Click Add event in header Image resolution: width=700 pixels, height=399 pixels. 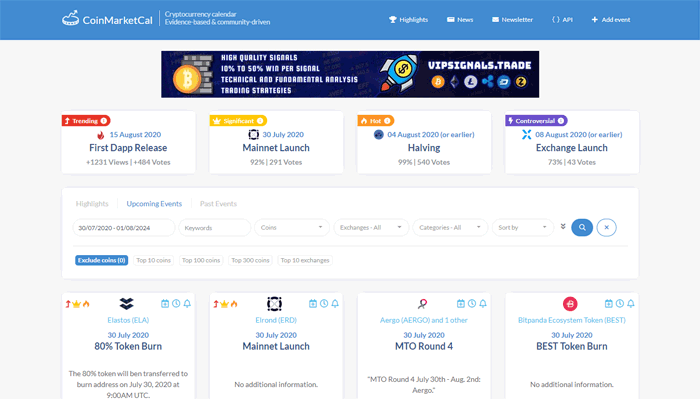(x=611, y=20)
